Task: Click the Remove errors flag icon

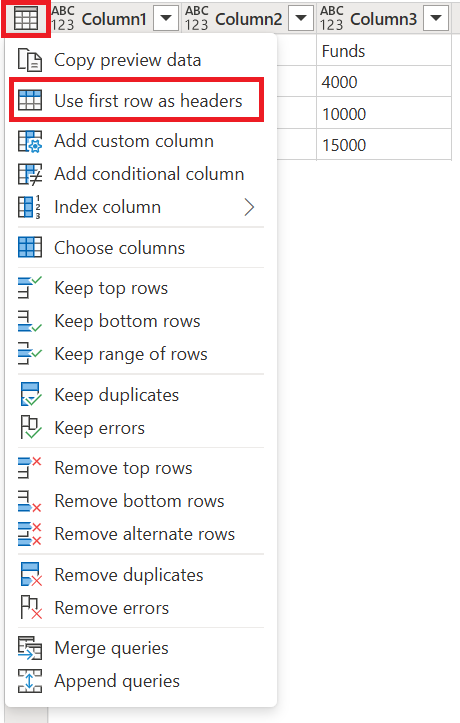Action: pos(30,608)
